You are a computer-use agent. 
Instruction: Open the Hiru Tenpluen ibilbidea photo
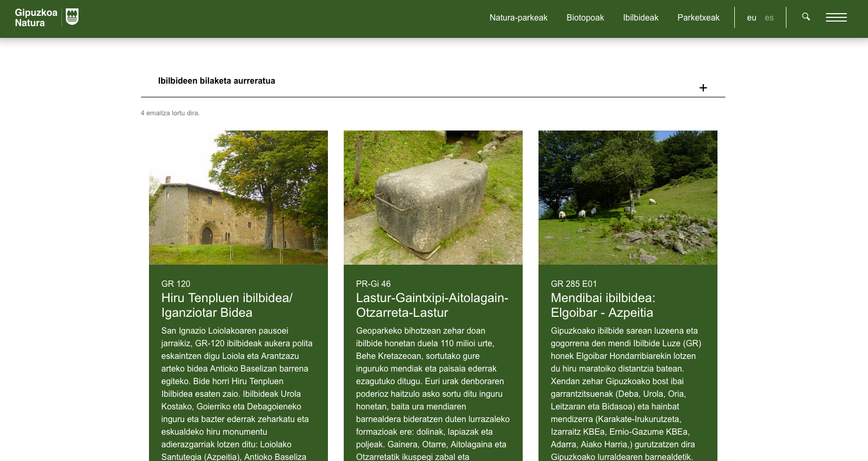(238, 197)
